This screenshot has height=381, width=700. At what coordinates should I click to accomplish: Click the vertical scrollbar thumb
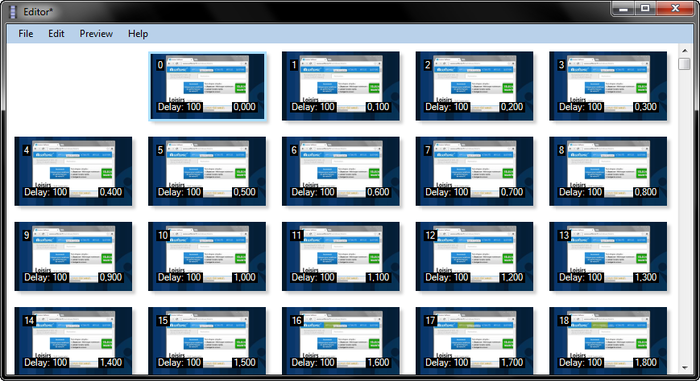pos(684,64)
